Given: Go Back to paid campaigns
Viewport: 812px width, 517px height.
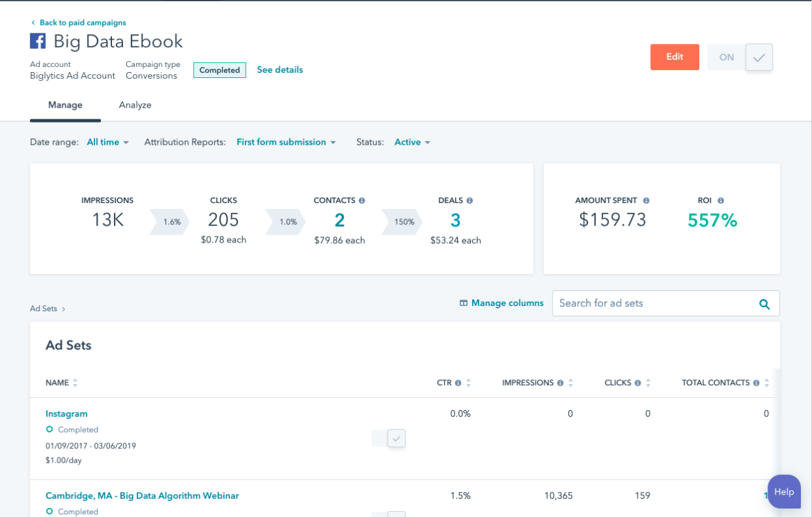Looking at the screenshot, I should tap(83, 23).
